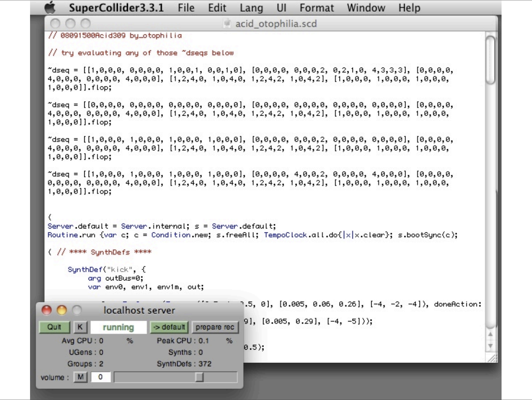Click the 'var env0, env1, env1m, out;' line

coord(146,287)
